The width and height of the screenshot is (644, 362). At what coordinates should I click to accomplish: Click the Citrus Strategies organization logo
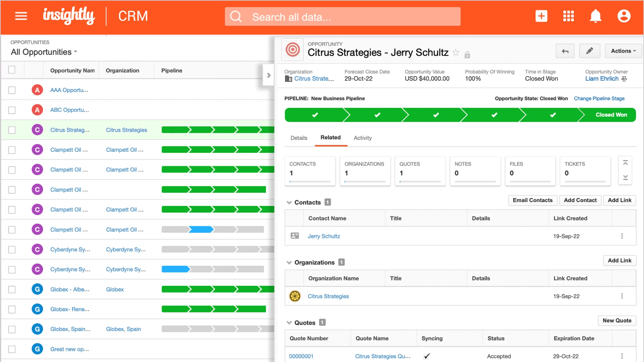[x=295, y=296]
